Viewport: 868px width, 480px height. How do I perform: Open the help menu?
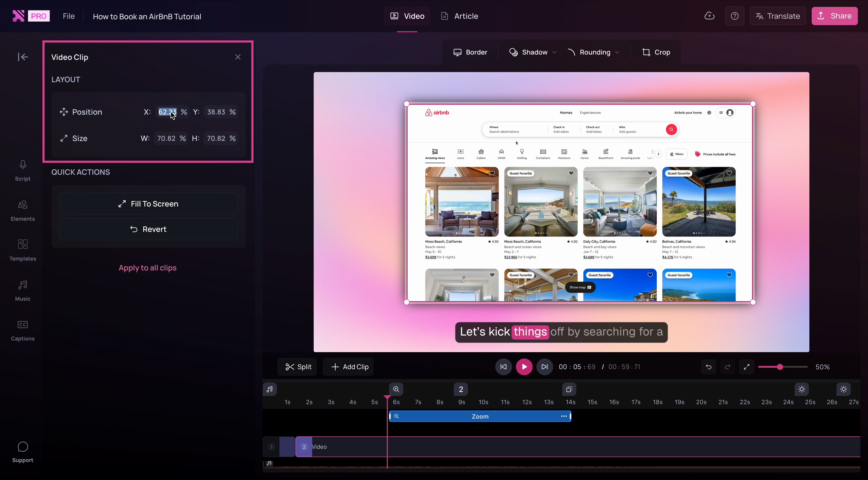coord(735,16)
